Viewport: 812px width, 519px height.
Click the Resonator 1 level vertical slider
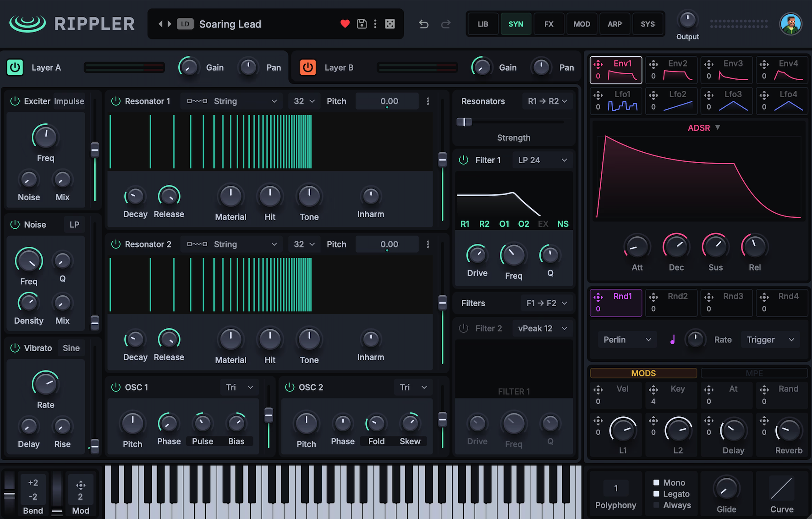tap(442, 160)
